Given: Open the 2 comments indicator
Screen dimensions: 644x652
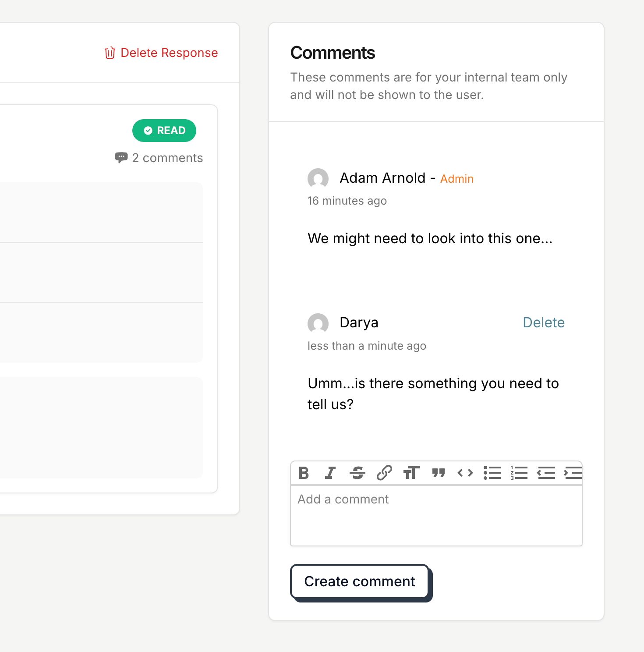Looking at the screenshot, I should click(159, 158).
